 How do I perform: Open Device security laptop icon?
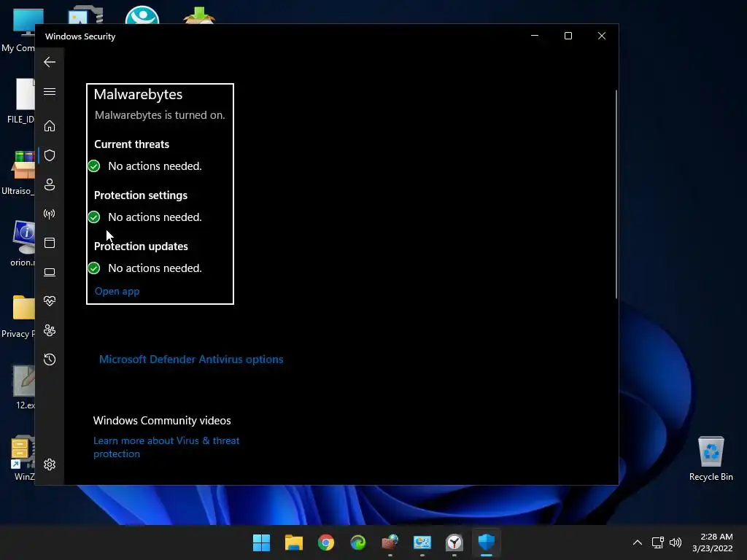pos(50,272)
